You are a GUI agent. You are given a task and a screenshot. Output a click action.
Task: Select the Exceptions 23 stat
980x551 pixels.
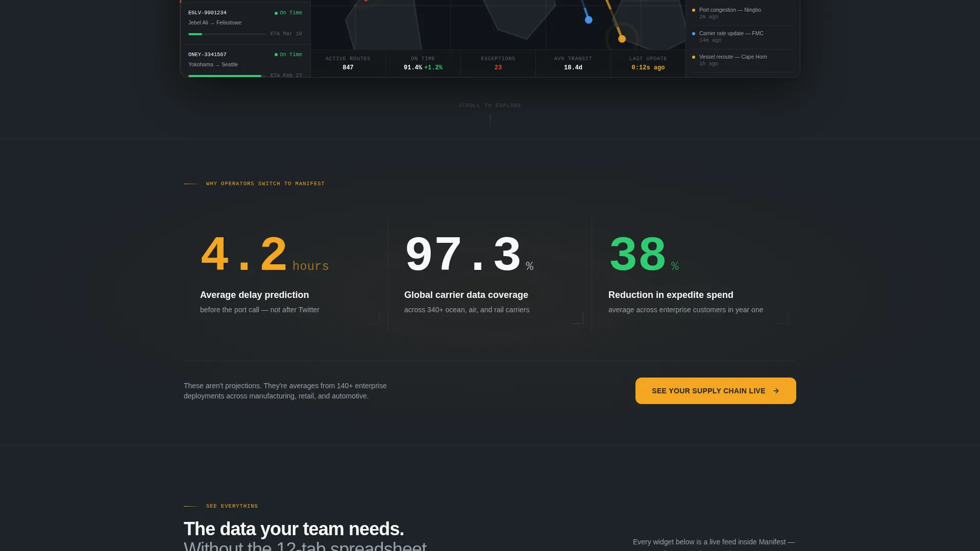pos(498,63)
